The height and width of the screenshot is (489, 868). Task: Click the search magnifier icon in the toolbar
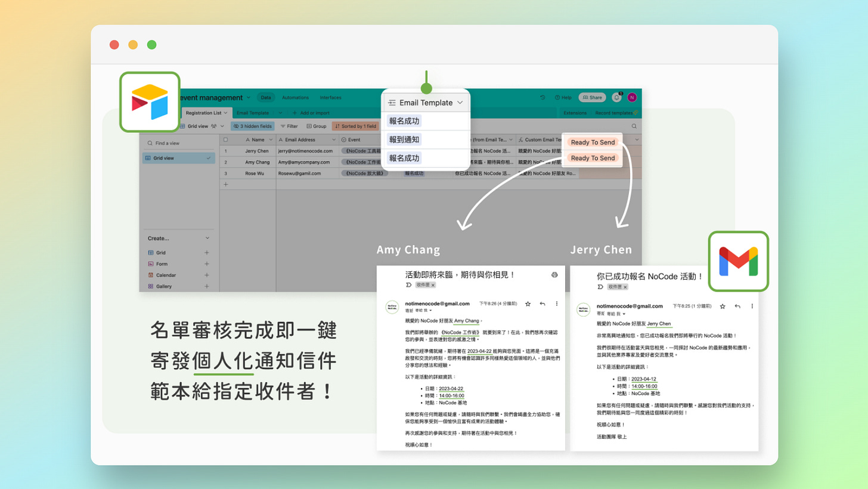click(634, 126)
